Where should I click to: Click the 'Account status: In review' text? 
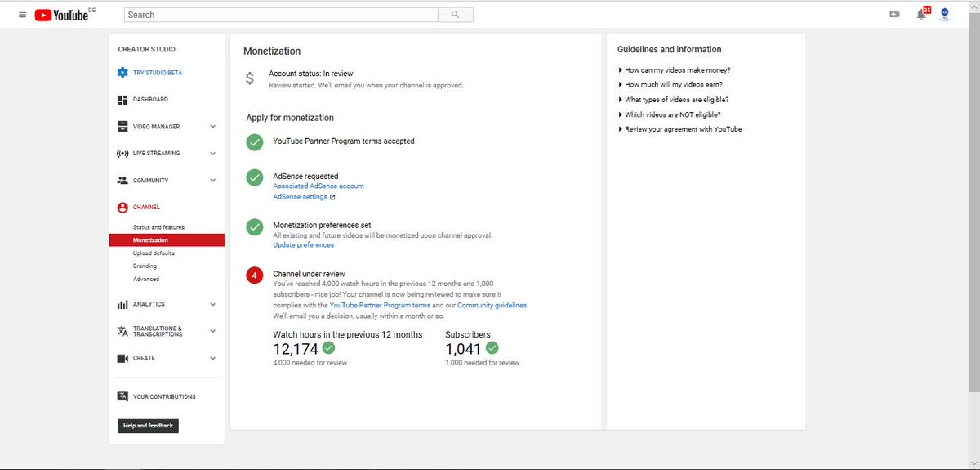(x=311, y=74)
